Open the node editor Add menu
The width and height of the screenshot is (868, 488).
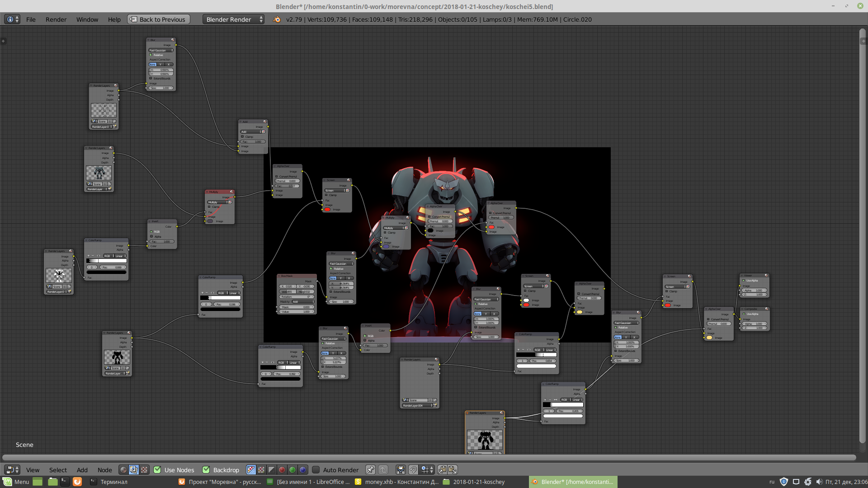pos(82,470)
